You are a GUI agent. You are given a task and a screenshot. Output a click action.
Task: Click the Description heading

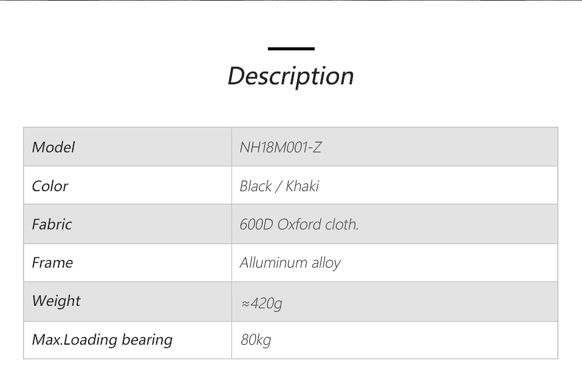[x=290, y=76]
